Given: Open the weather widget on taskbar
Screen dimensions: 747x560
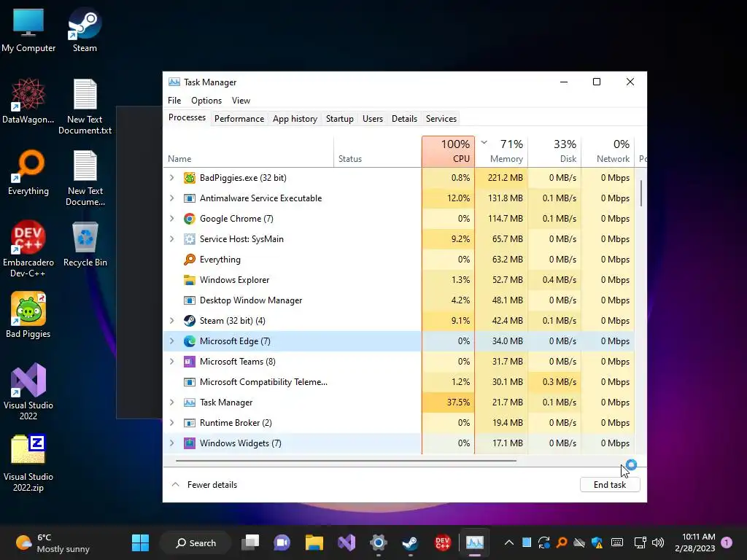Looking at the screenshot, I should 53,542.
